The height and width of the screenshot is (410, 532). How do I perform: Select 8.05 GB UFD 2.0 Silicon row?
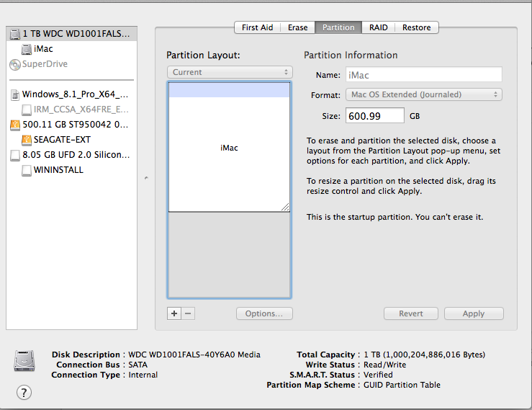click(x=71, y=155)
